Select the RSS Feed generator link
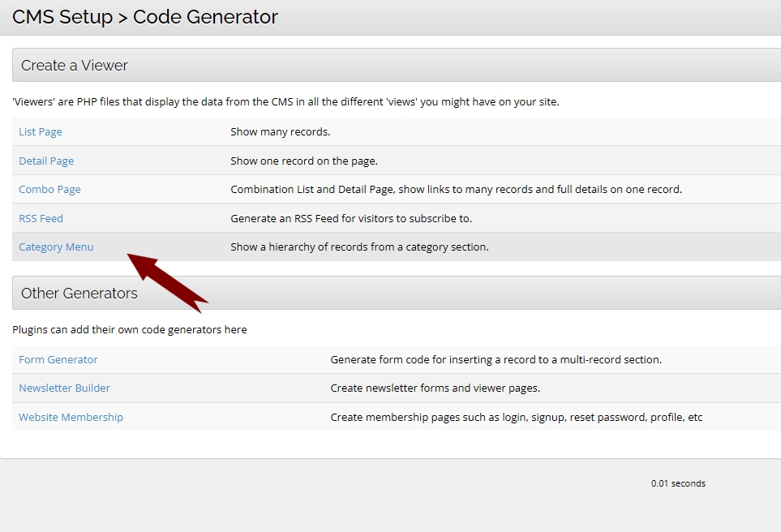 [x=41, y=218]
